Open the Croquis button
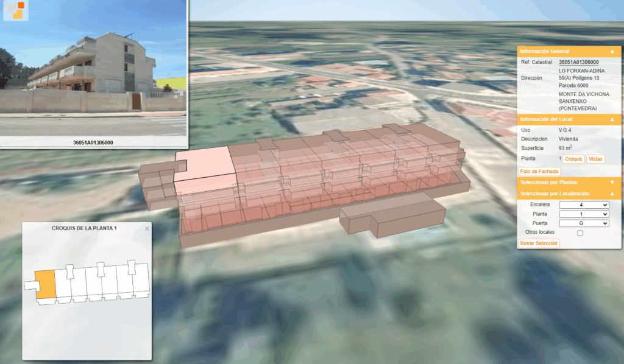 (x=573, y=159)
